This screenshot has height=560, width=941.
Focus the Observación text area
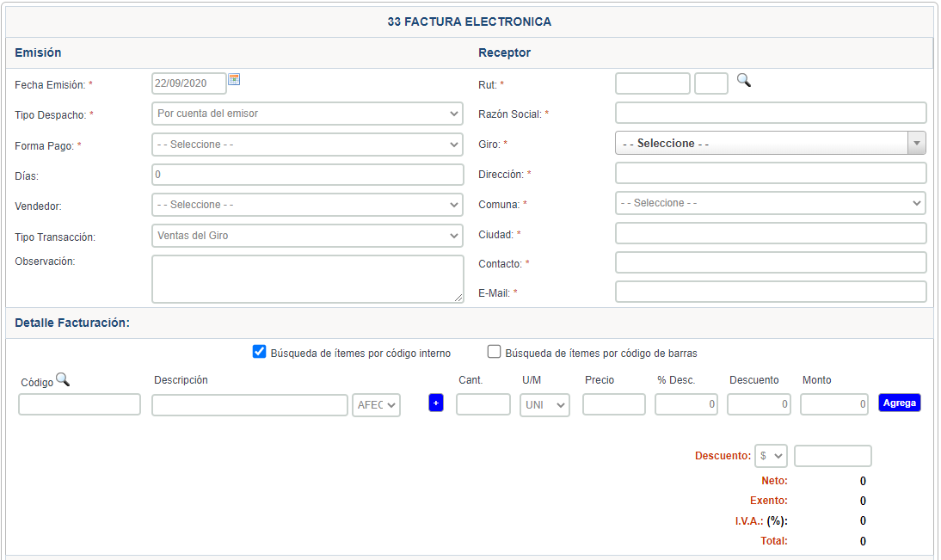point(307,279)
